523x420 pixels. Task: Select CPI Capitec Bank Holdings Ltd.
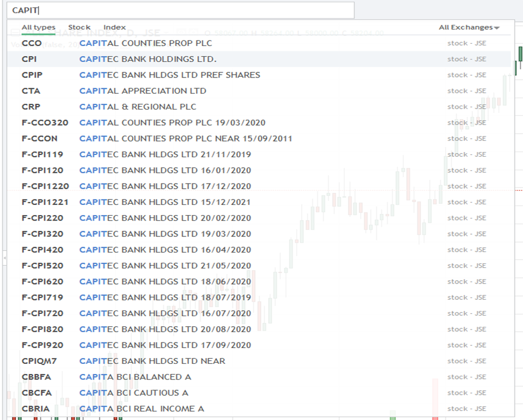pyautogui.click(x=259, y=59)
